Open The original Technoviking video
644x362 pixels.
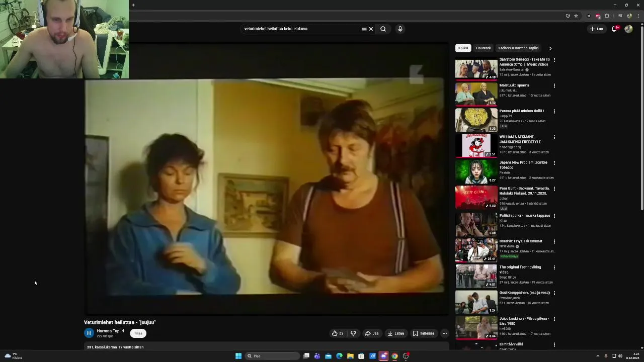tap(520, 269)
